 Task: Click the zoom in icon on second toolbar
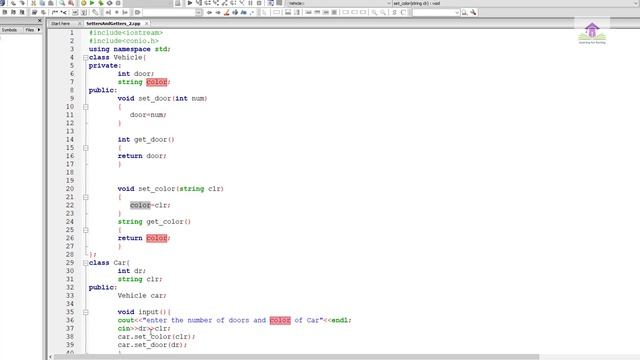(x=374, y=12)
